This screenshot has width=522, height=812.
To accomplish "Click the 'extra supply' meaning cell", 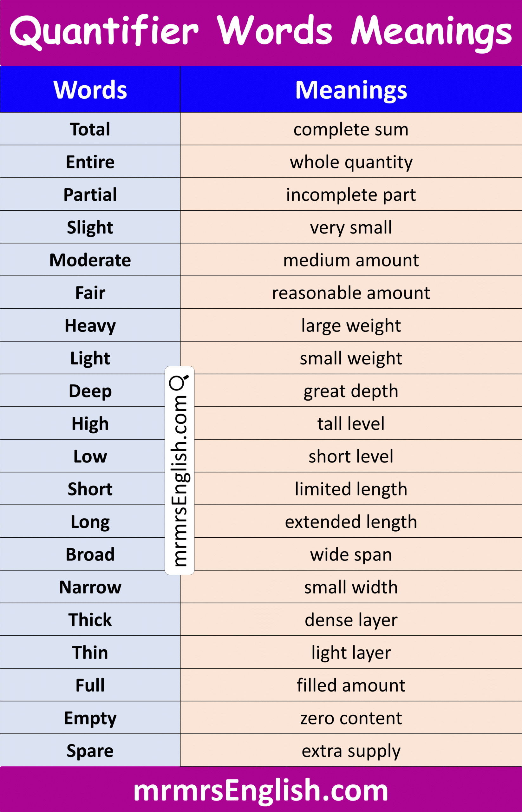I will pos(351,751).
